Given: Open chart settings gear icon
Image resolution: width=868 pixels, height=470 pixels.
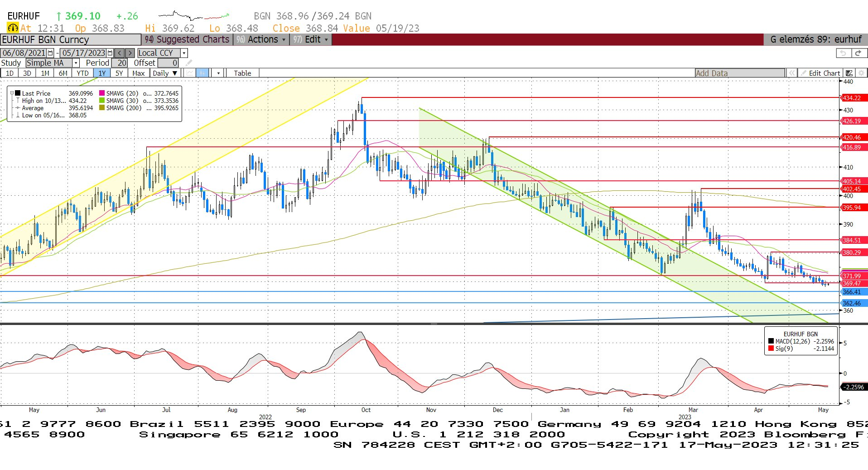Looking at the screenshot, I should tap(861, 73).
